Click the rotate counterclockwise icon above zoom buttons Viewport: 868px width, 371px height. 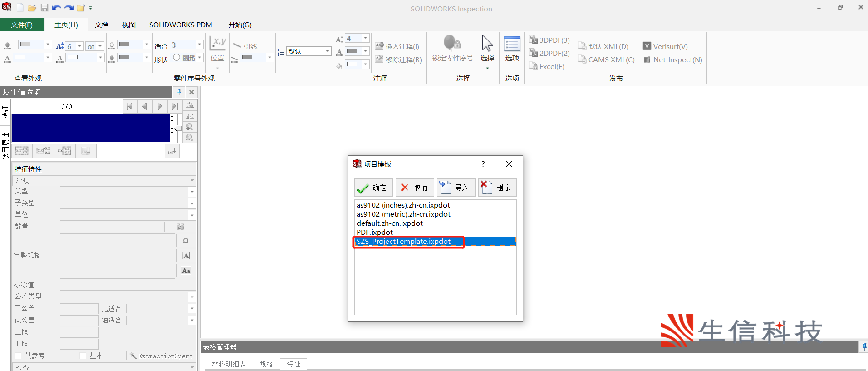[x=190, y=105]
